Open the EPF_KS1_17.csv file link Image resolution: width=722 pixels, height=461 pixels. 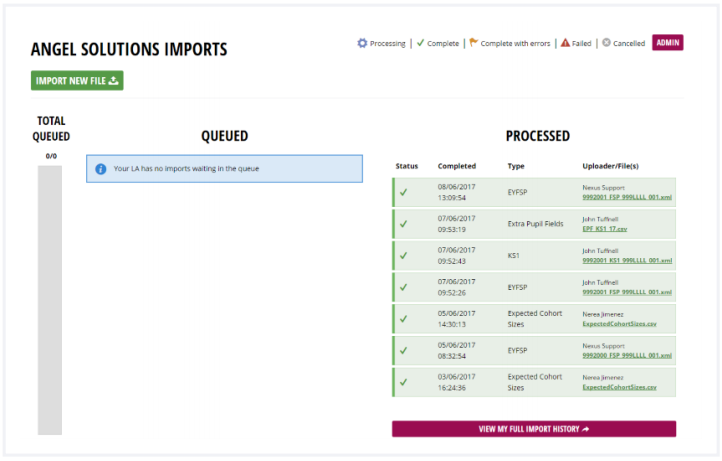click(605, 228)
